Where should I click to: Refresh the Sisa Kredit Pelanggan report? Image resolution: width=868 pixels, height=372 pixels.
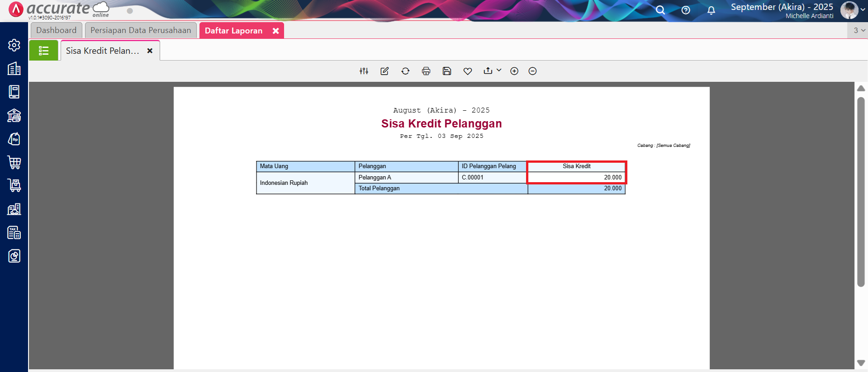tap(405, 71)
